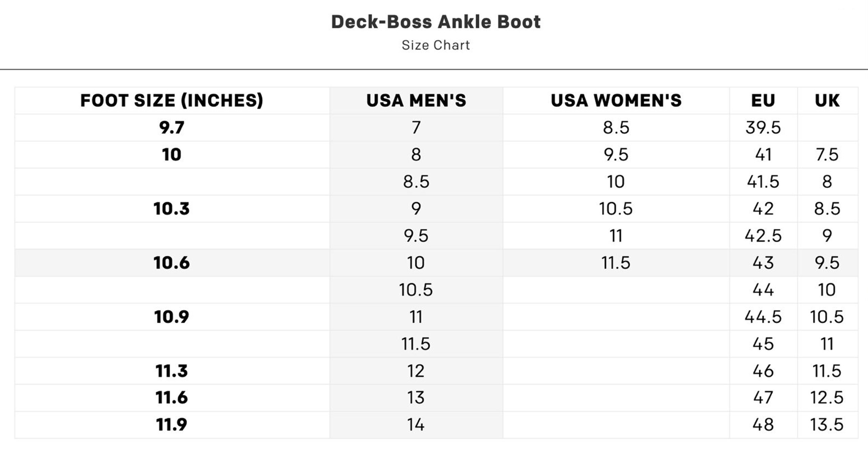This screenshot has width=868, height=463.
Task: Click the Size Chart subtitle
Action: (436, 45)
